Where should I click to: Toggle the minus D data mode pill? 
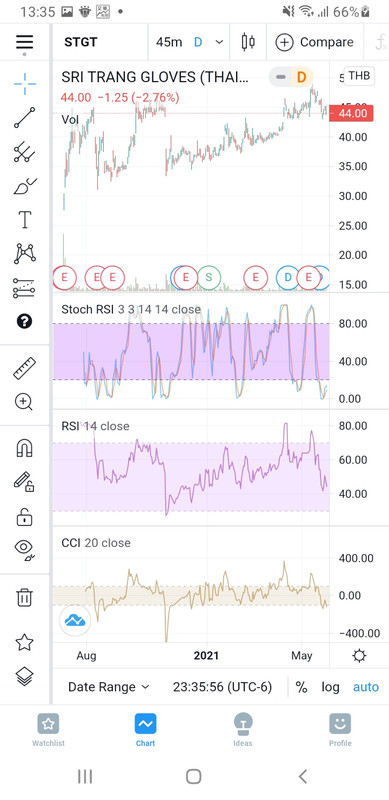[290, 78]
